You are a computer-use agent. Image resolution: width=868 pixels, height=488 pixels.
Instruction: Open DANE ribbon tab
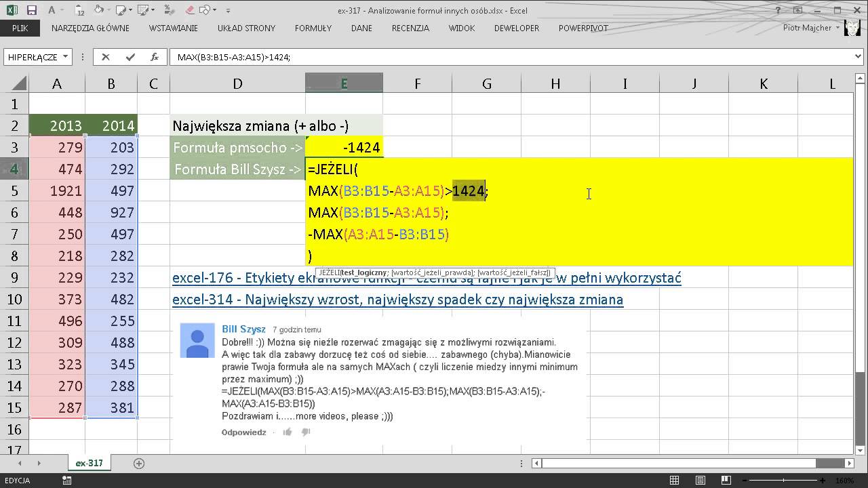[361, 28]
